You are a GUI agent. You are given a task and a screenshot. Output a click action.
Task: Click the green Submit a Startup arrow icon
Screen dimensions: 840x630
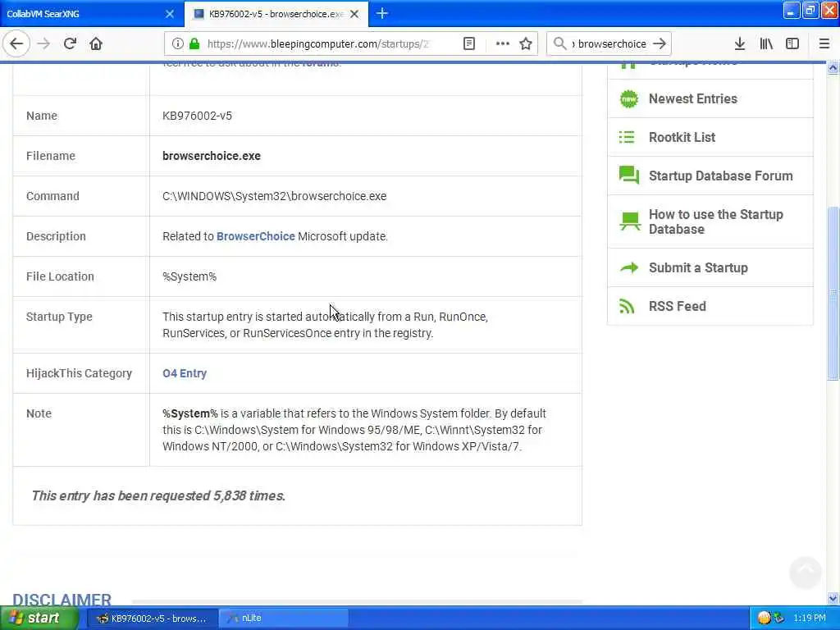[x=629, y=267]
